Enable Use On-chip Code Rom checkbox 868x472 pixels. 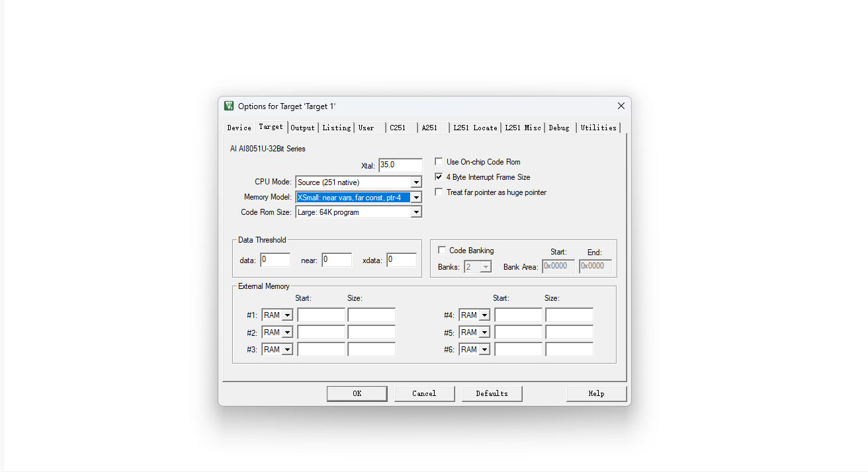pyautogui.click(x=439, y=162)
